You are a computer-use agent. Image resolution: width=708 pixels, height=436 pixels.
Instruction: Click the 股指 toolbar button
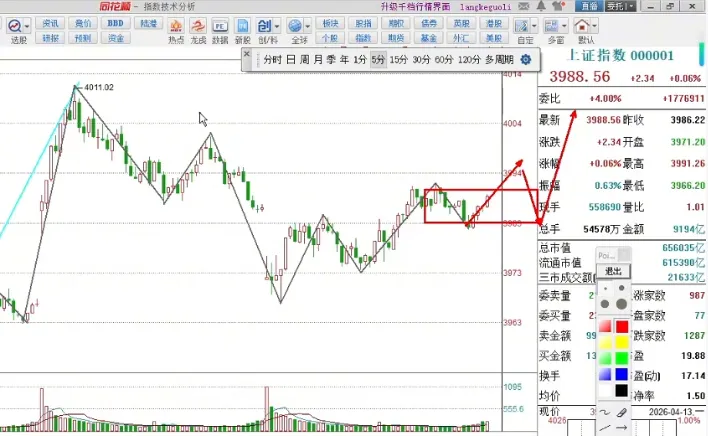(x=363, y=23)
